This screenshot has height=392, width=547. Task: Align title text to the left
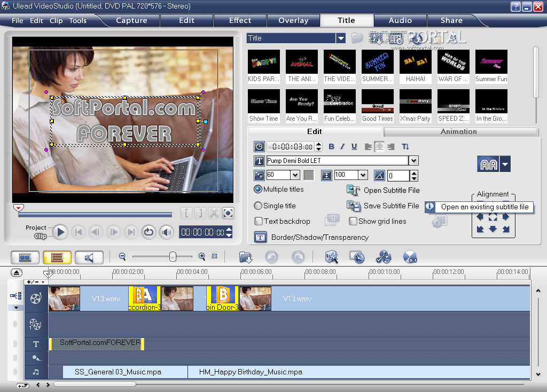coord(368,147)
